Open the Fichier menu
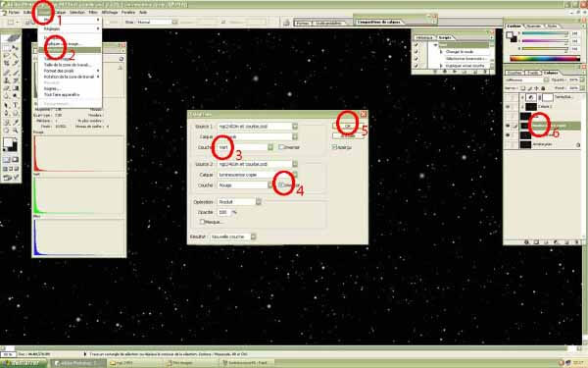This screenshot has width=588, height=368. [x=14, y=13]
